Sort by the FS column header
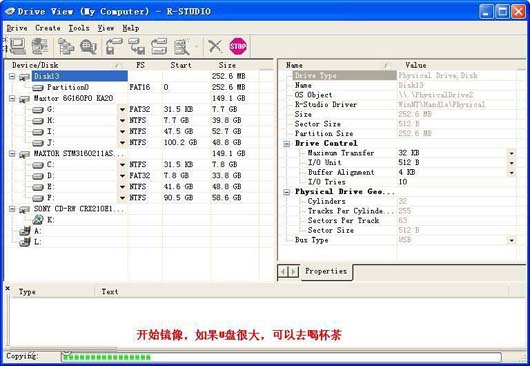This screenshot has width=530, height=366. point(144,65)
